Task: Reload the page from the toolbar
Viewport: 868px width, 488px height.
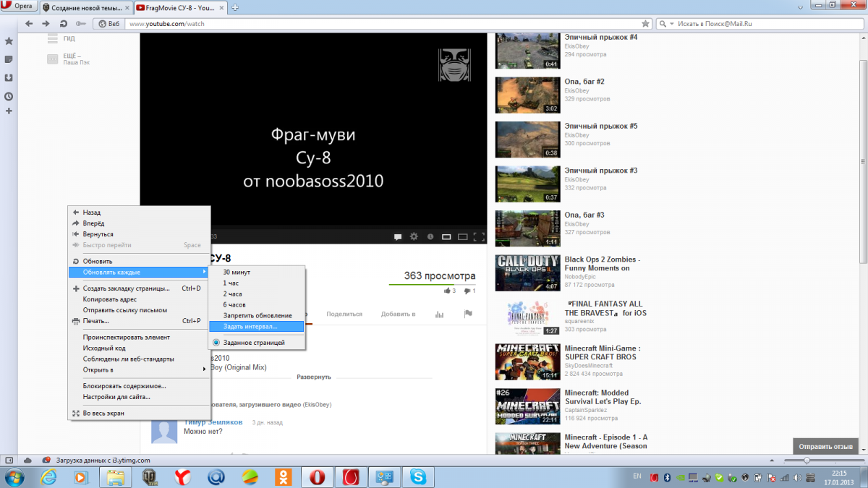Action: 64,23
